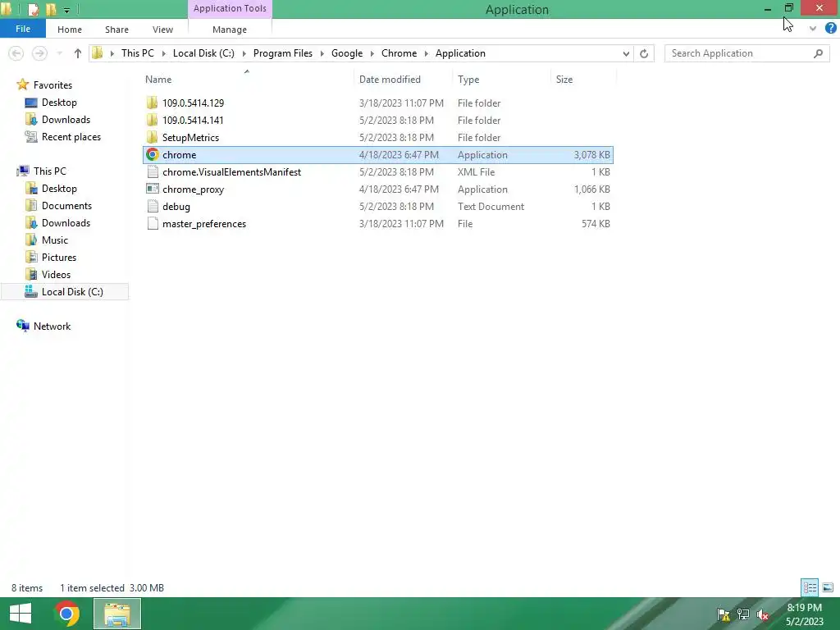Open the Customize Quick Access Toolbar dropdown
The height and width of the screenshot is (630, 840).
[66, 10]
